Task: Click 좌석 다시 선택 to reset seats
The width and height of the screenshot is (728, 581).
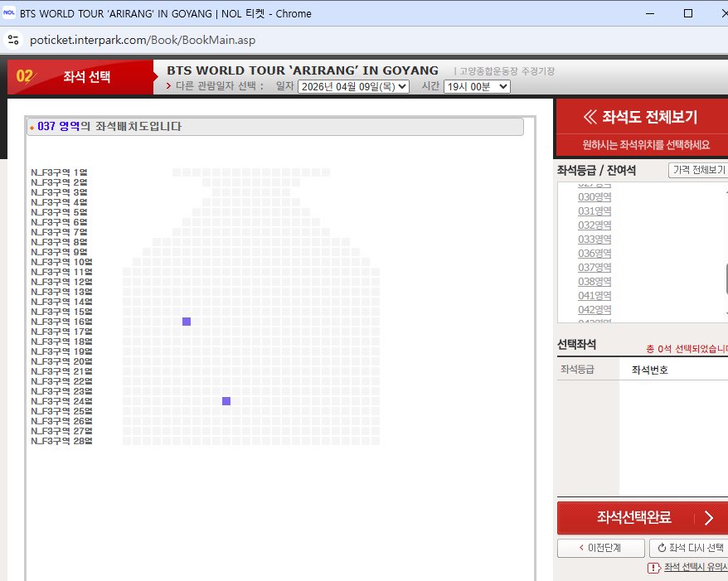Action: [x=690, y=548]
